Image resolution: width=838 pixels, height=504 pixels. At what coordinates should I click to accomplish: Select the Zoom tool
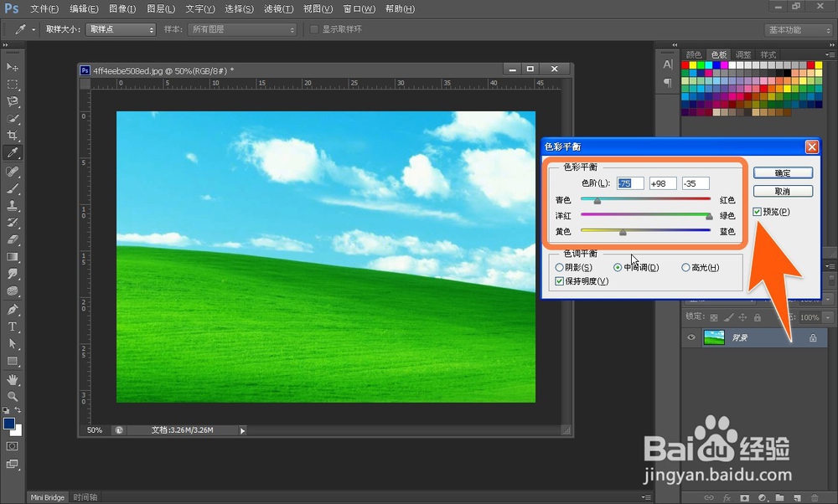point(13,396)
